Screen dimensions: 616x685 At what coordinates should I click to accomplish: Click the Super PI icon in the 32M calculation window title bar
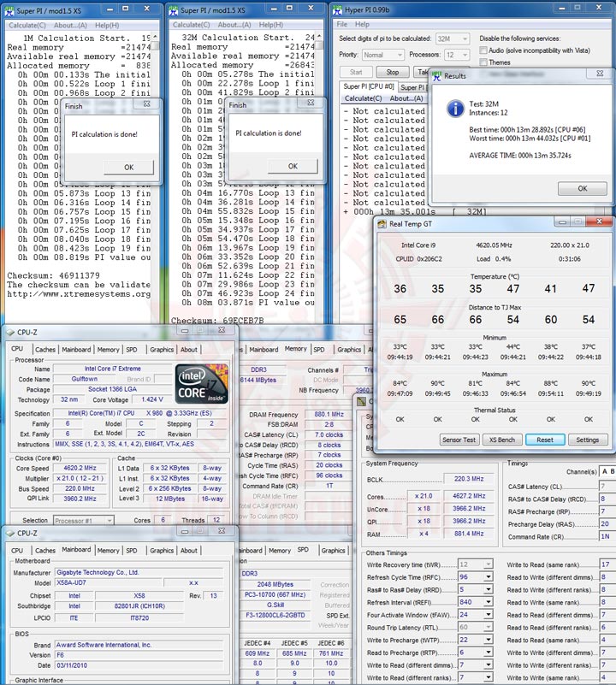pyautogui.click(x=174, y=10)
